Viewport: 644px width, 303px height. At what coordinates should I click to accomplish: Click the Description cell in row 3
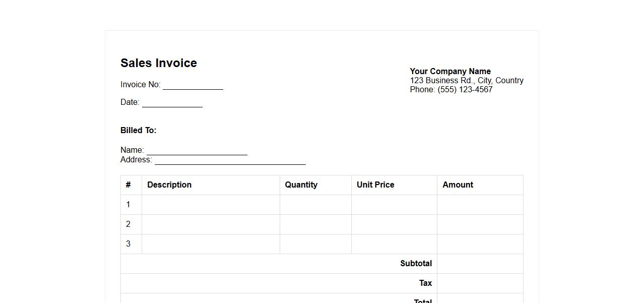[211, 244]
